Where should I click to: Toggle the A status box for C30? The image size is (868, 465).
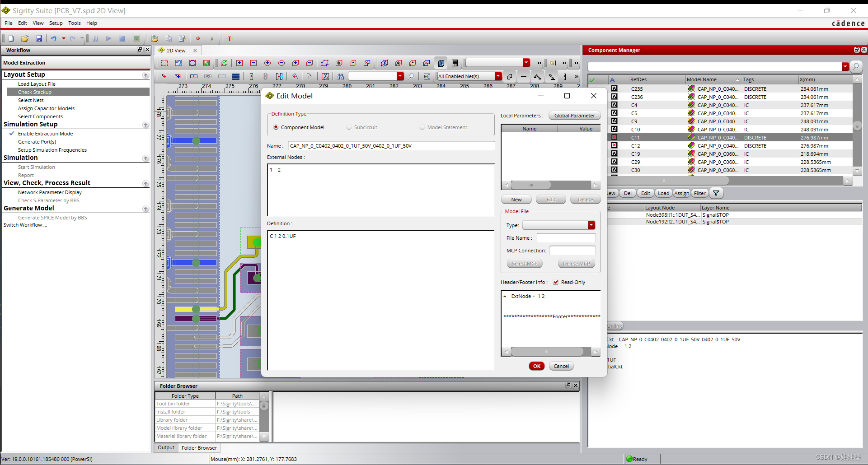(615, 170)
